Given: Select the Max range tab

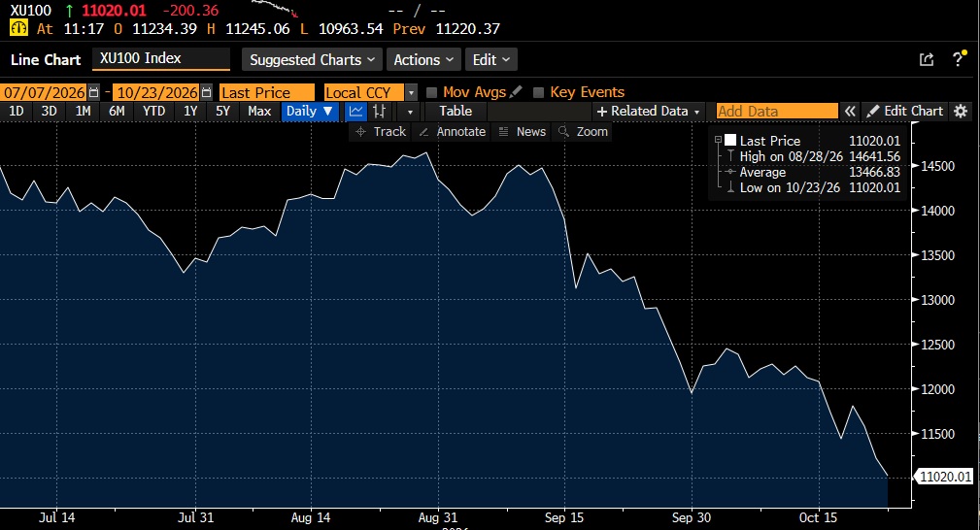Looking at the screenshot, I should (259, 112).
